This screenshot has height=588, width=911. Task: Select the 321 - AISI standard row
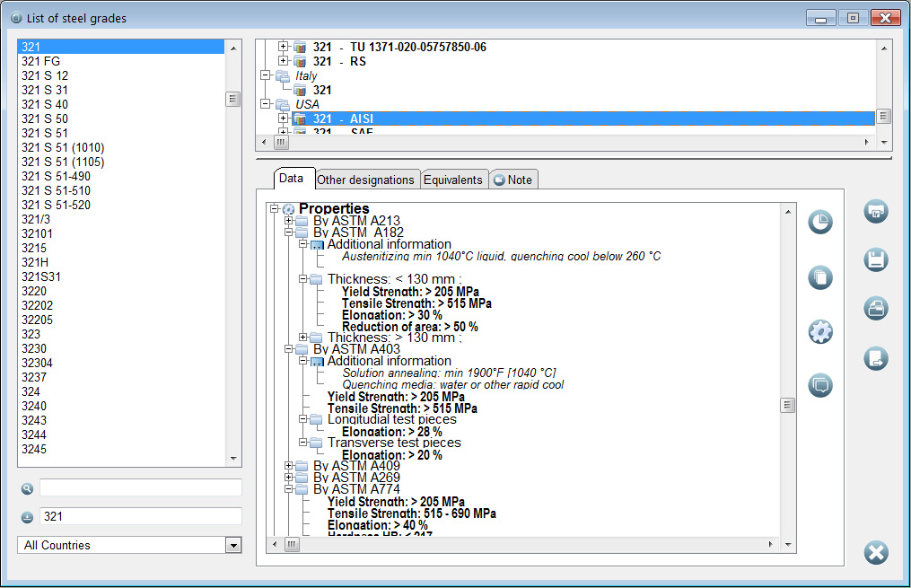pos(584,118)
